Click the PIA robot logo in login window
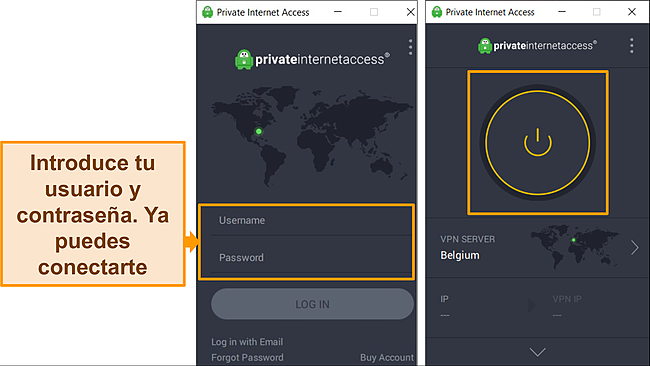 point(244,59)
